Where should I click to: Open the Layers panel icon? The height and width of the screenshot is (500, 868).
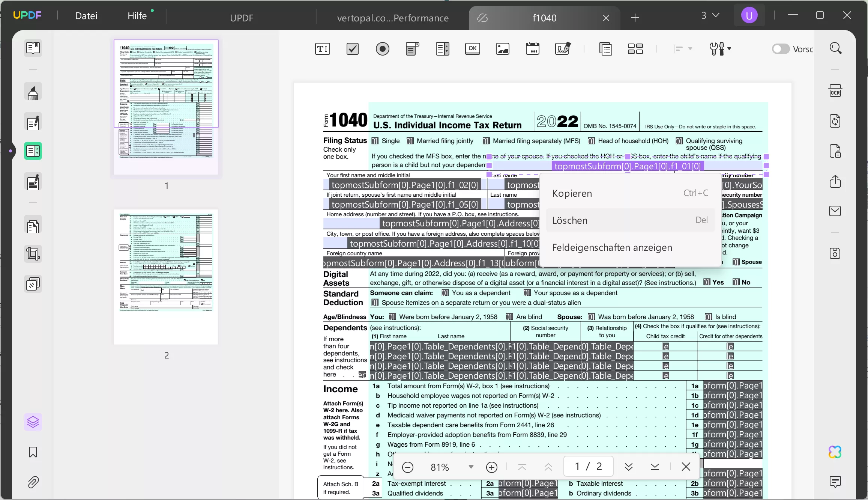pos(33,422)
